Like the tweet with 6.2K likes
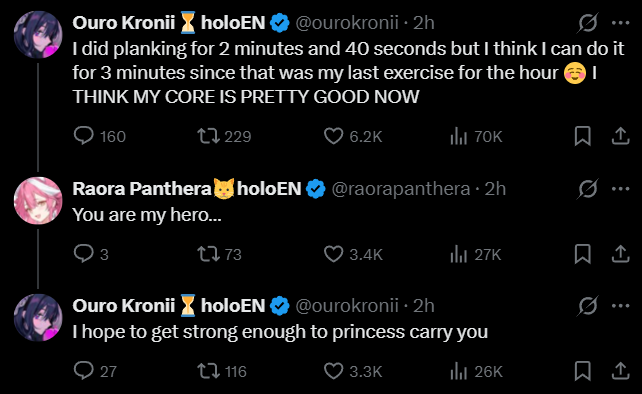Image resolution: width=642 pixels, height=394 pixels. [333, 136]
